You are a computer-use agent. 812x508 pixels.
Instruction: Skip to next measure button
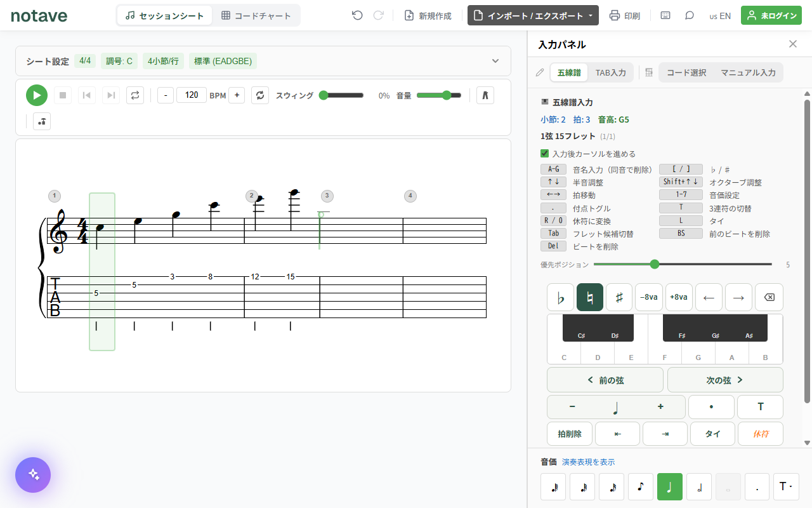coord(111,95)
